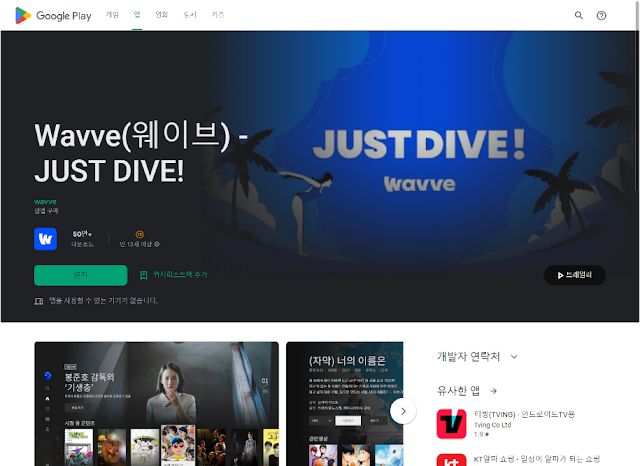Screen dimensions: 640x466
Task: Click the age rating info icon
Action: point(157,244)
